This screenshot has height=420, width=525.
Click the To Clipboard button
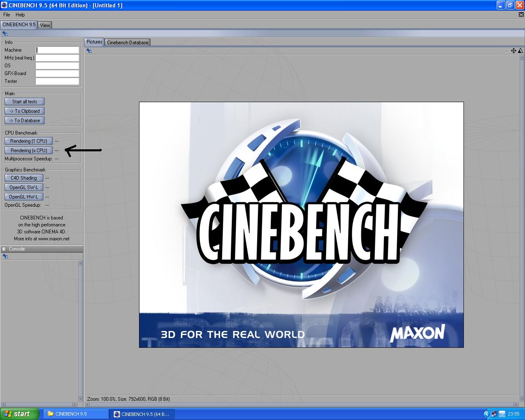[25, 111]
